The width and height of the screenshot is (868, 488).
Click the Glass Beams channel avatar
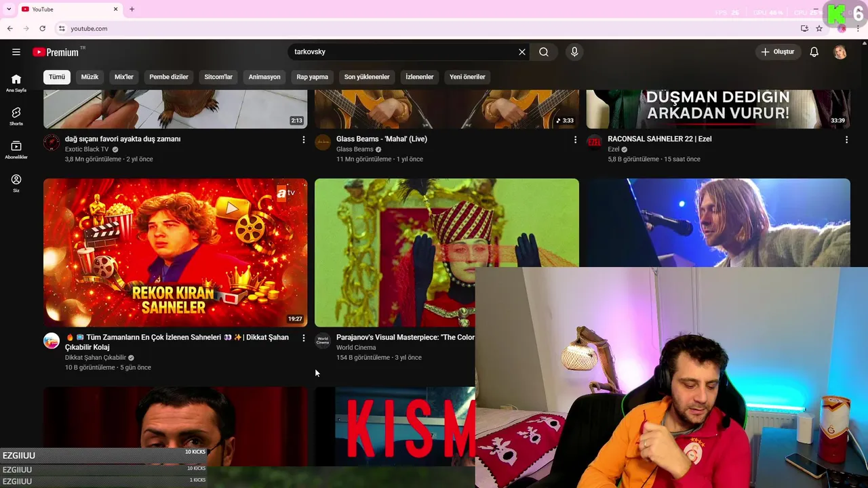323,142
